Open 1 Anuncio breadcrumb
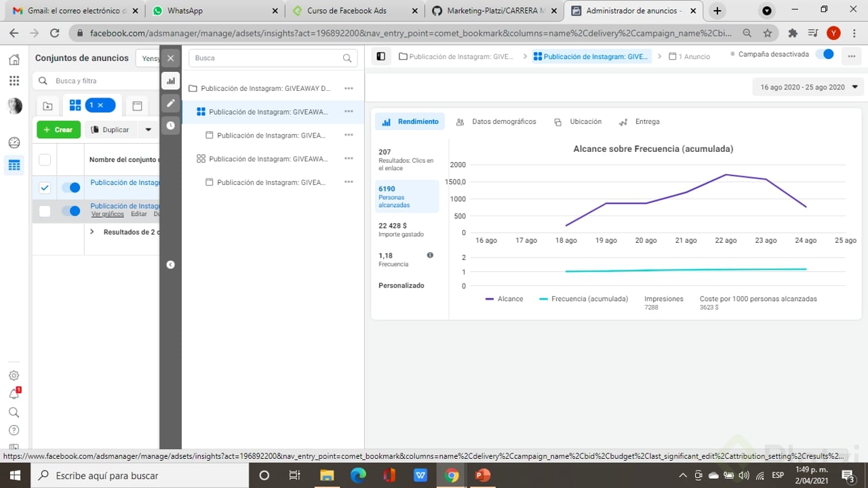This screenshot has height=488, width=868. pyautogui.click(x=690, y=56)
